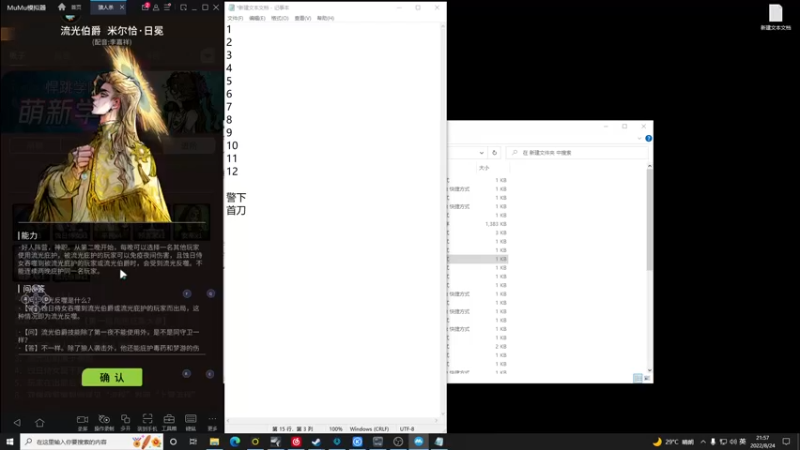The width and height of the screenshot is (800, 450).
Task: Open Cortana circle icon on taskbar
Action: (173, 441)
